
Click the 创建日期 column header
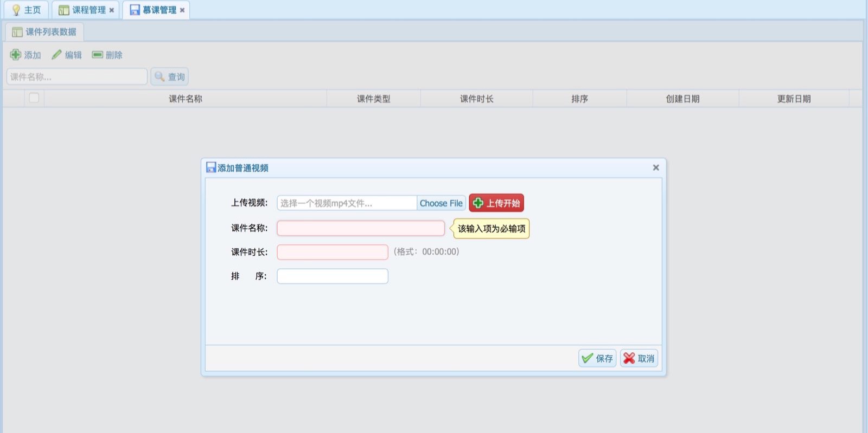coord(682,99)
